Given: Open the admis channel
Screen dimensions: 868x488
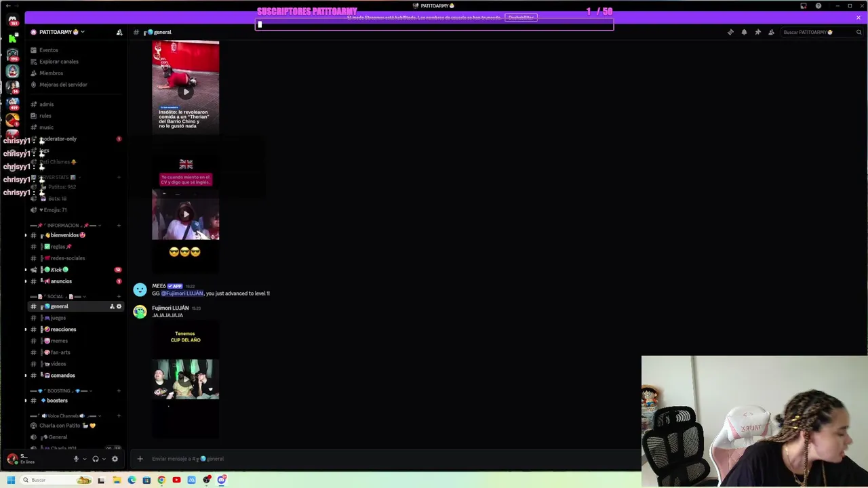Looking at the screenshot, I should tap(75, 104).
